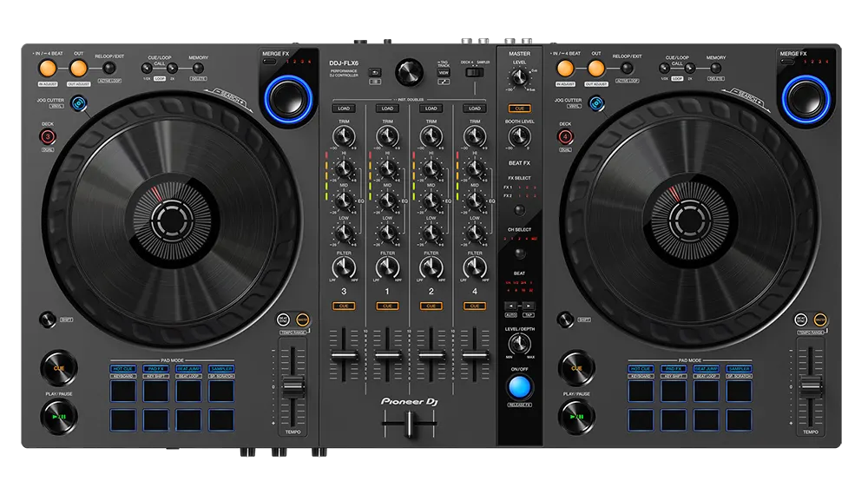Click the blue beat FX ON/OFF button
This screenshot has height=494, width=868.
519,387
